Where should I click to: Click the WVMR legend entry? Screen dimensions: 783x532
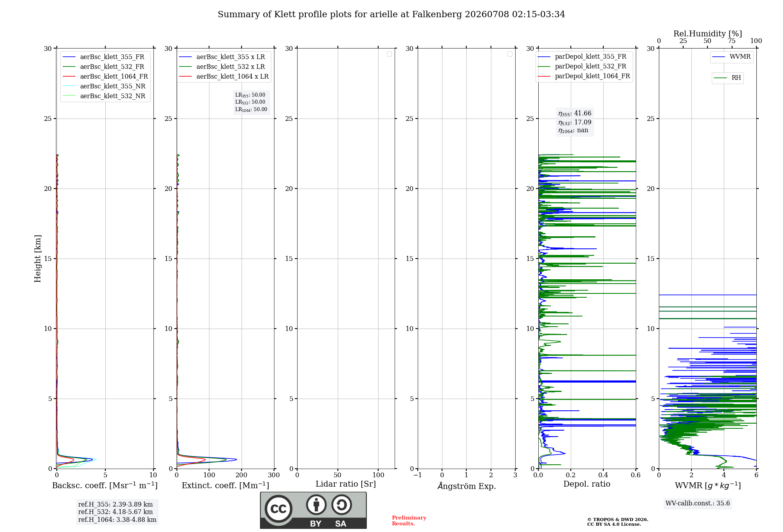(x=731, y=57)
